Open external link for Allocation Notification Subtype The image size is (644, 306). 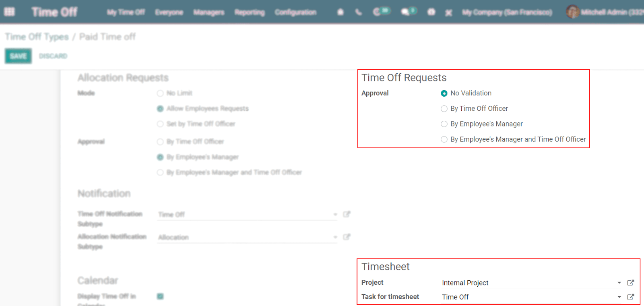[x=347, y=237]
